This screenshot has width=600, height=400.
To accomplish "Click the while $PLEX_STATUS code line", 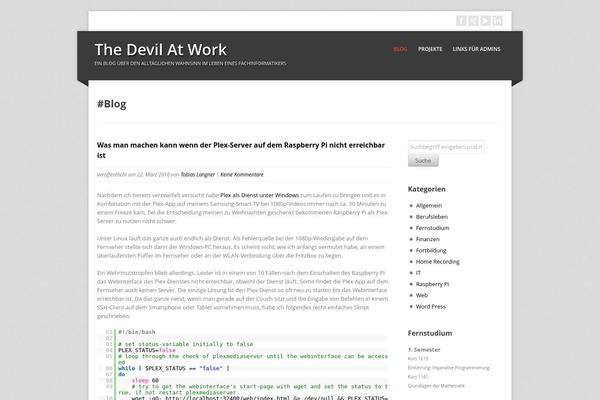I will point(174,368).
